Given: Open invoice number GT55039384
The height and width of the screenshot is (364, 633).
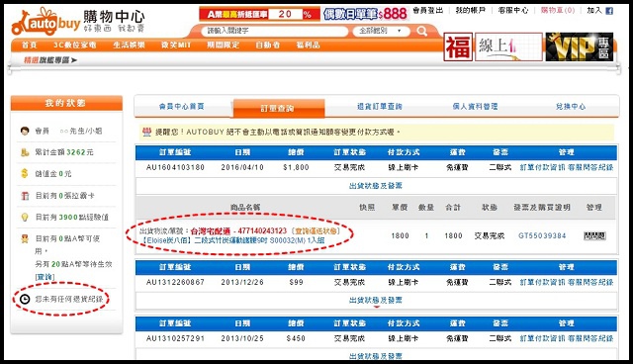Looking at the screenshot, I should (x=542, y=235).
